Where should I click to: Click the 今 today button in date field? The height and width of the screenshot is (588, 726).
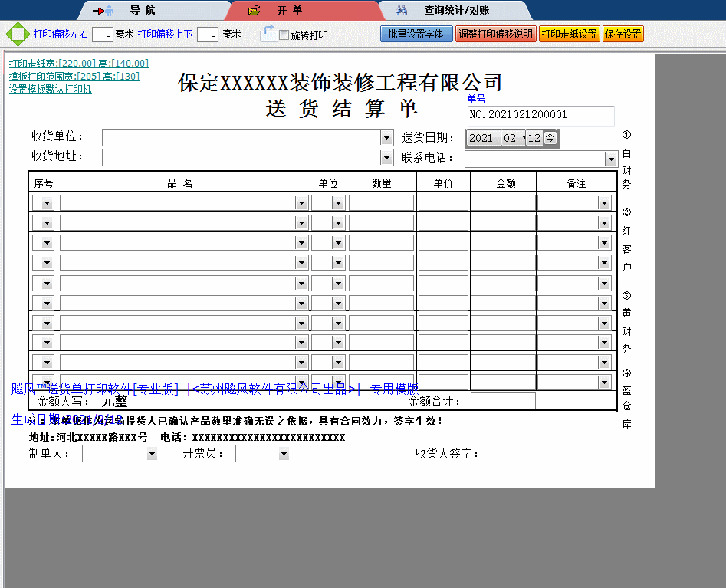(550, 138)
